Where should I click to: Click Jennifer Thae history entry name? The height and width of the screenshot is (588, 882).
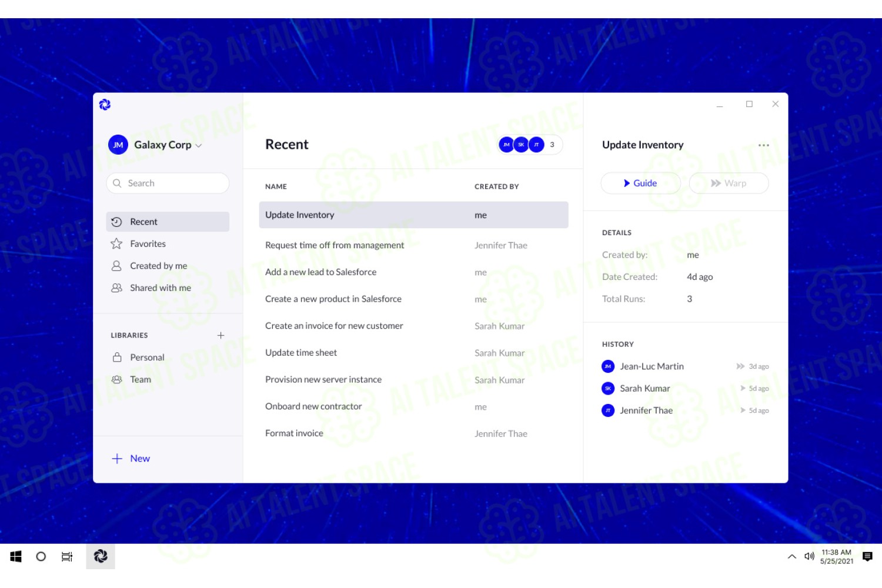tap(646, 410)
